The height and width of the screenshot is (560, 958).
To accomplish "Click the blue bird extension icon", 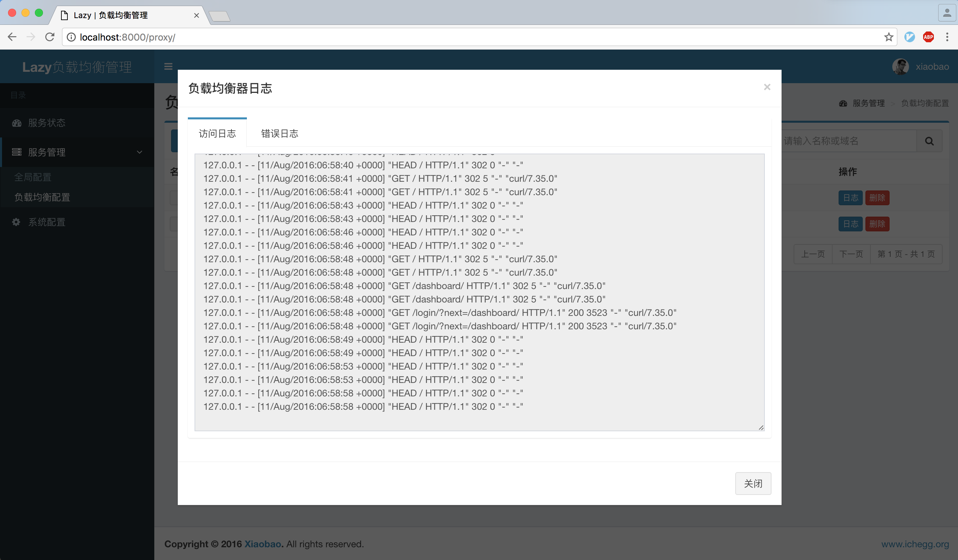I will pos(909,37).
